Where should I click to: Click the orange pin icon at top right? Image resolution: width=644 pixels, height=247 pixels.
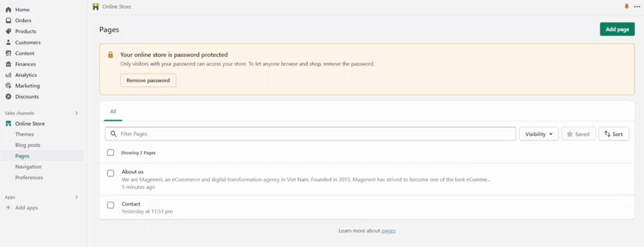pos(627,6)
